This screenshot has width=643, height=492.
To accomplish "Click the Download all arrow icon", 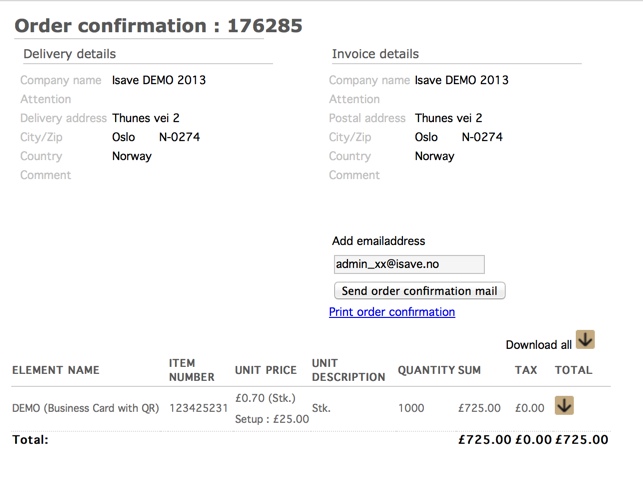I will (585, 340).
